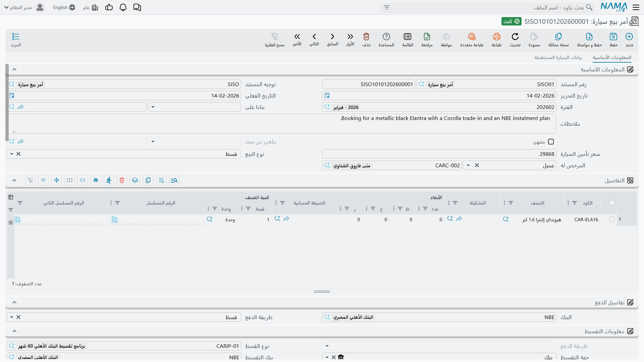Expand the نوع البيع dropdown arrow
The height and width of the screenshot is (362, 644).
coord(12,154)
